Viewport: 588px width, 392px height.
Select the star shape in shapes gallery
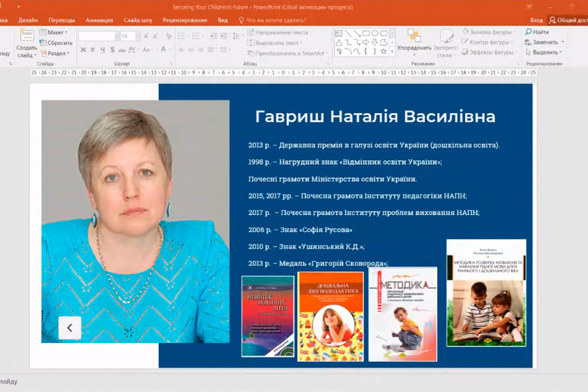click(x=384, y=51)
